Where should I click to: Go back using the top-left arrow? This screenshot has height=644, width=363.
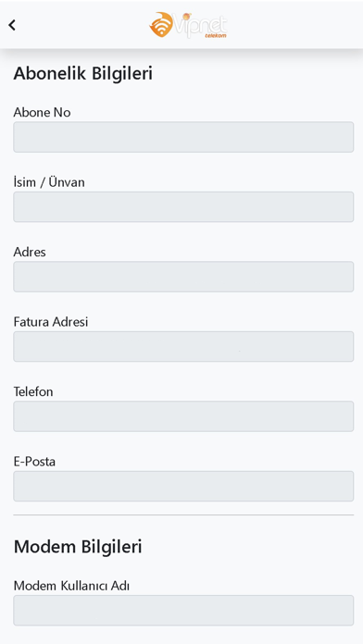coord(12,25)
